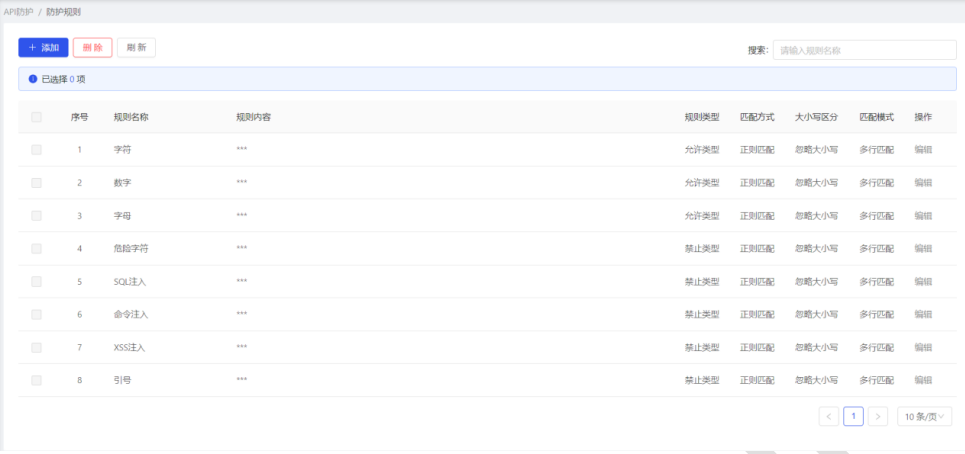Click 防护规则 in the breadcrumb
Screen dimensions: 965x454
point(64,11)
